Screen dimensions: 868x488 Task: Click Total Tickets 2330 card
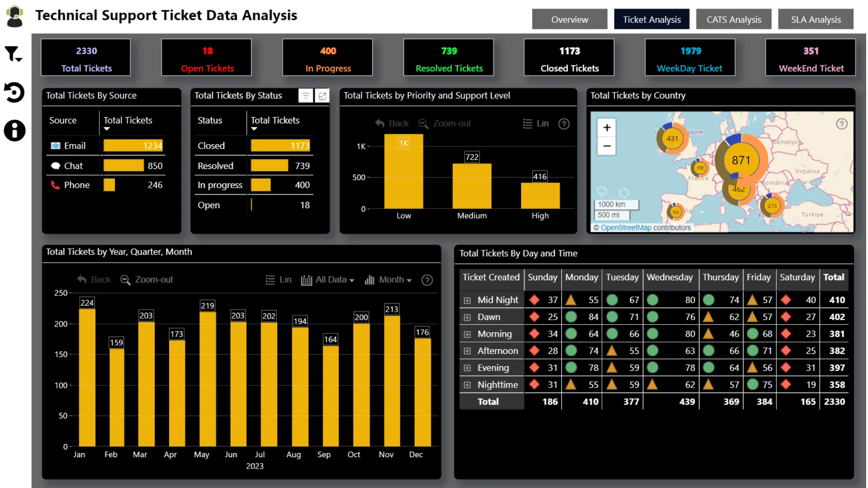(x=86, y=57)
